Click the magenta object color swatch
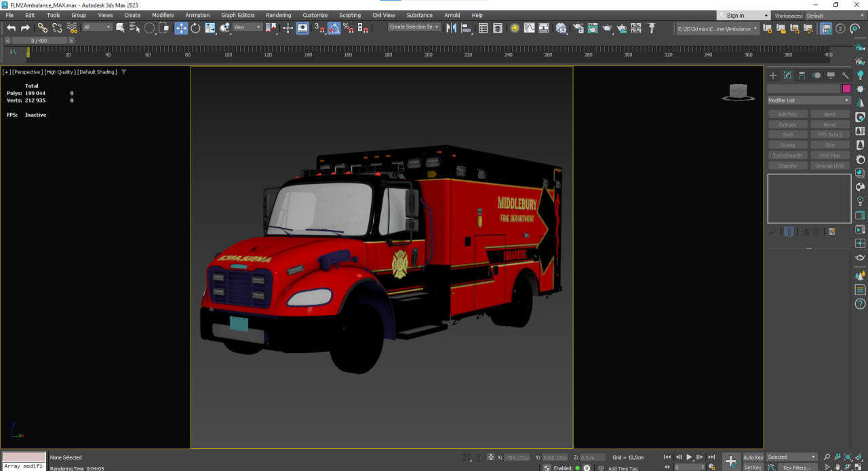868x471 pixels. [x=846, y=89]
